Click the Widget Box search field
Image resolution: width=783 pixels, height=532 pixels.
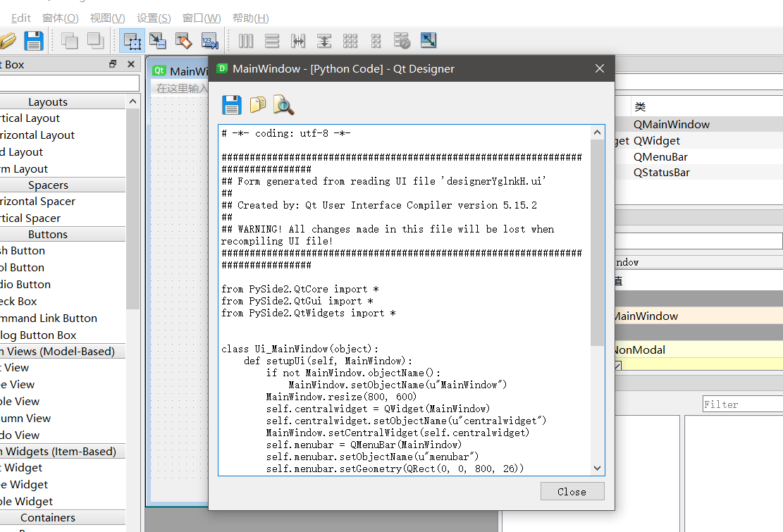point(69,83)
